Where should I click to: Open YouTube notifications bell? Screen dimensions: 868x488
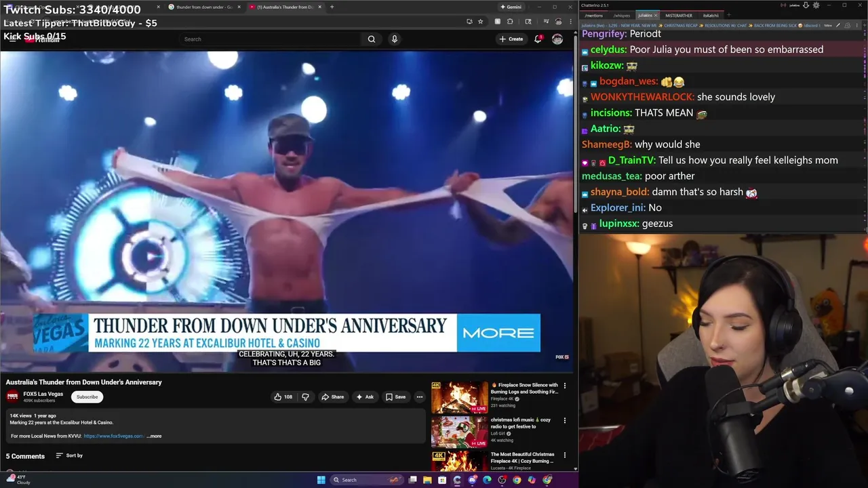click(538, 39)
